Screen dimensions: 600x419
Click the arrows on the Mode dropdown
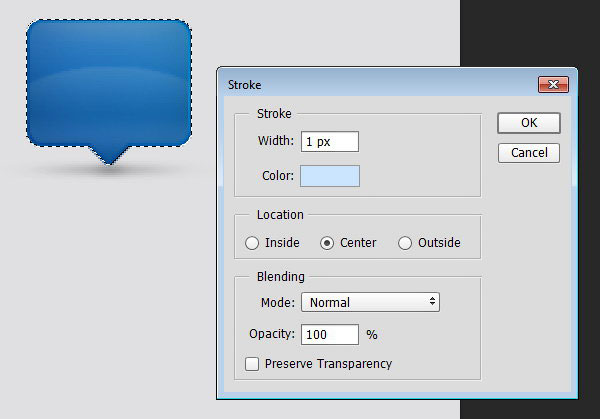pos(432,302)
